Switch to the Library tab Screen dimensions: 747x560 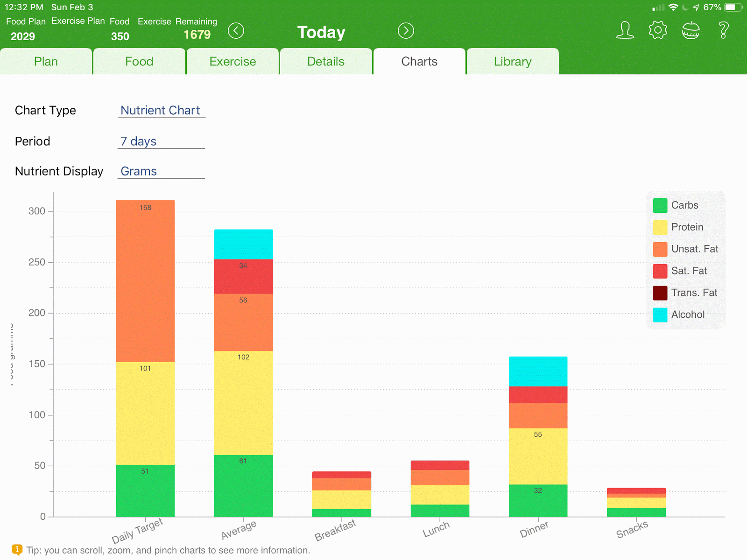click(513, 61)
